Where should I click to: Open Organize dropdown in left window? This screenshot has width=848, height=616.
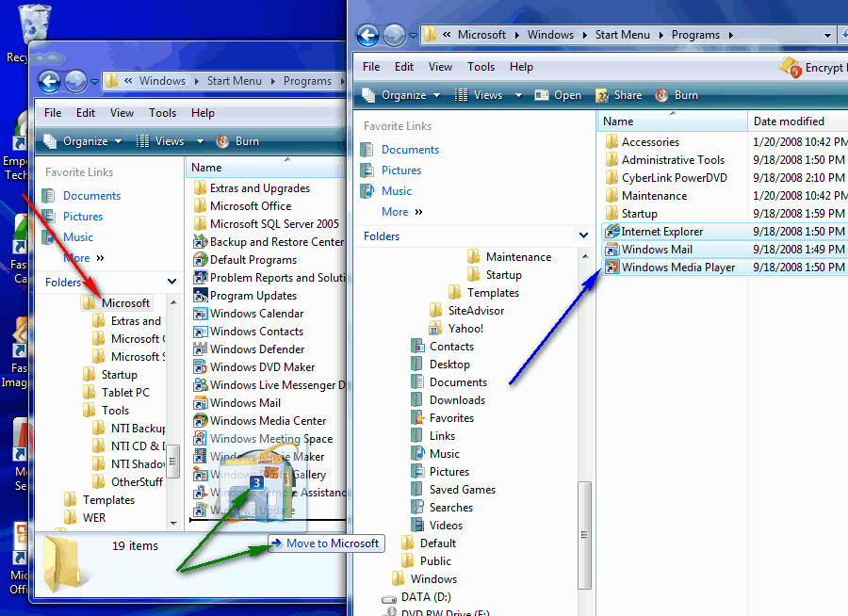click(83, 141)
